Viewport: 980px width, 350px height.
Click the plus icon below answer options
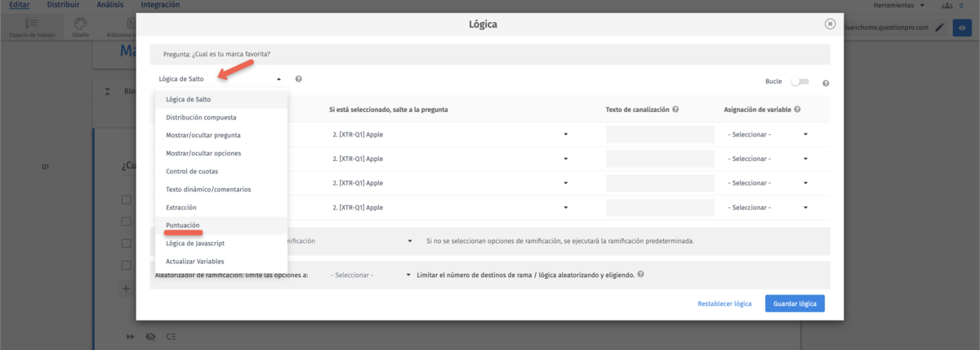[126, 289]
